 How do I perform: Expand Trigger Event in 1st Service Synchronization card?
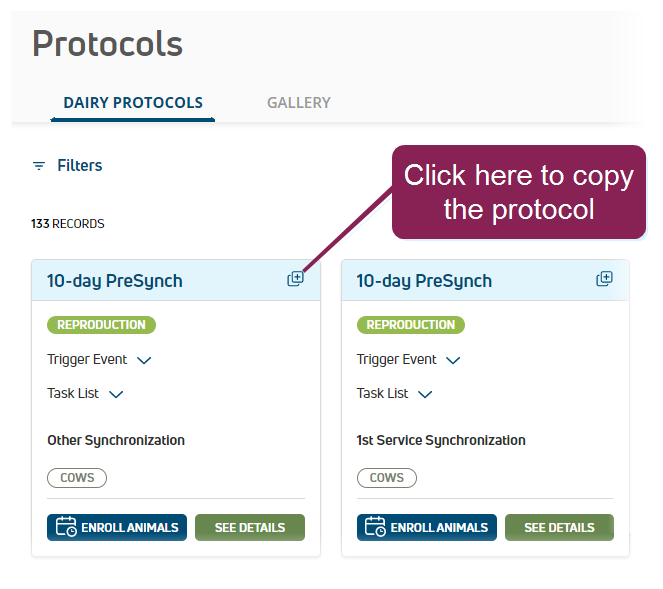453,360
